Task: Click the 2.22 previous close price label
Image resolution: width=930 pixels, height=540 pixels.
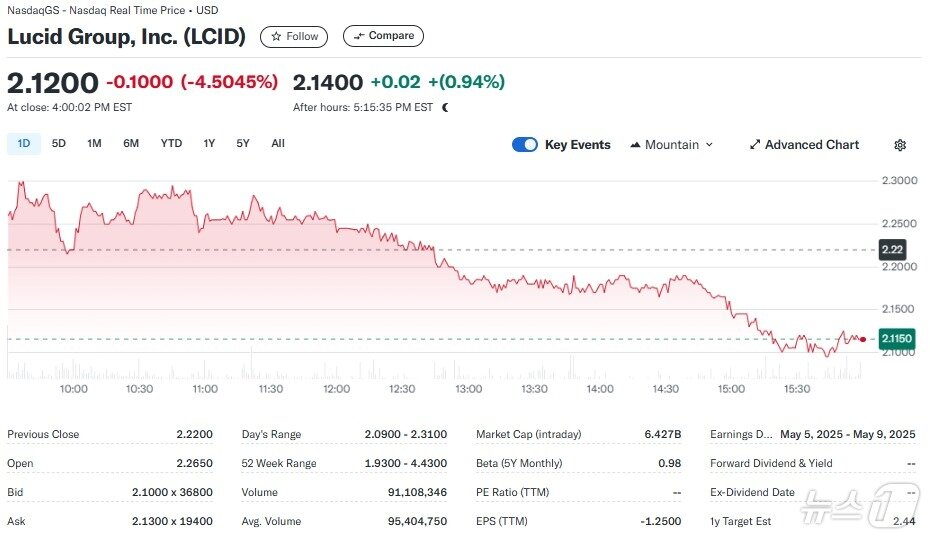Action: (x=892, y=249)
